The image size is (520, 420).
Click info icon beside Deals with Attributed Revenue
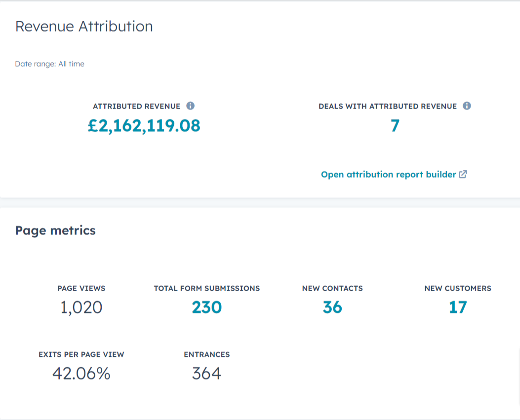[x=467, y=106]
